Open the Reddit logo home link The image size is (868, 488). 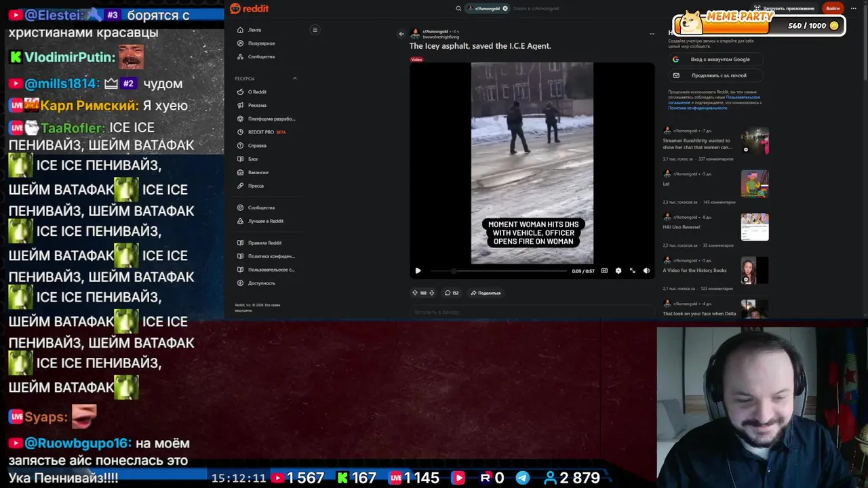pyautogui.click(x=249, y=8)
